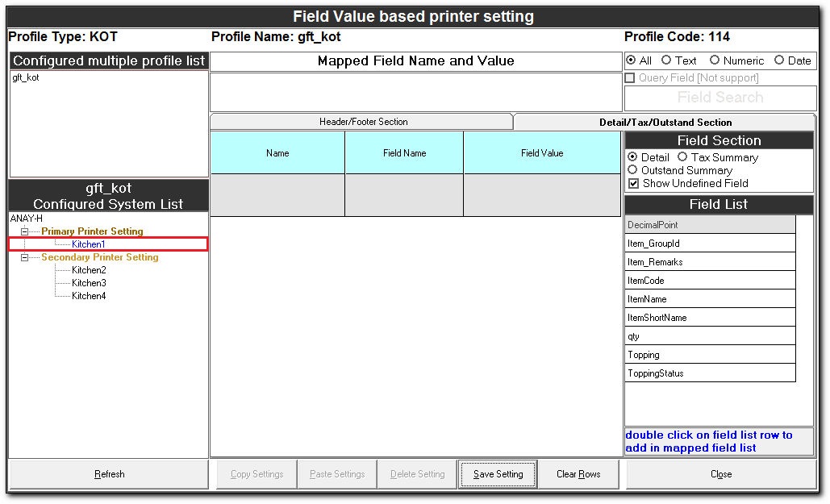Save the printer setting

pyautogui.click(x=498, y=474)
